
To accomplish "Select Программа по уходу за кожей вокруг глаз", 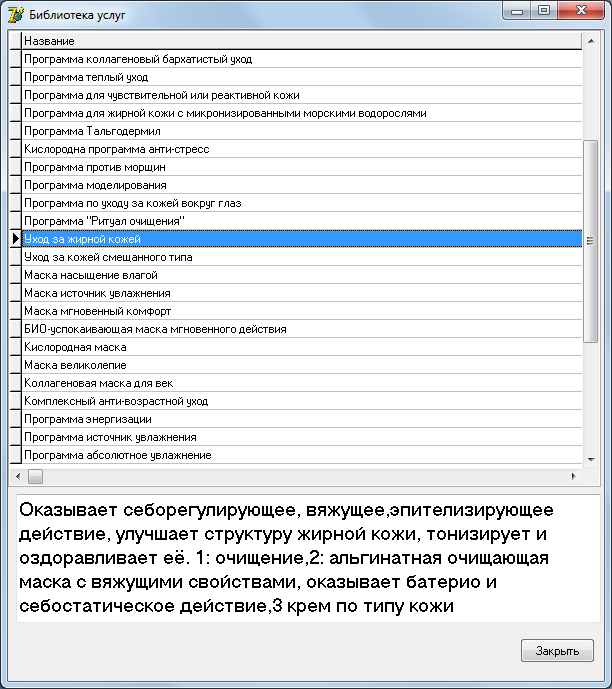I will 302,203.
